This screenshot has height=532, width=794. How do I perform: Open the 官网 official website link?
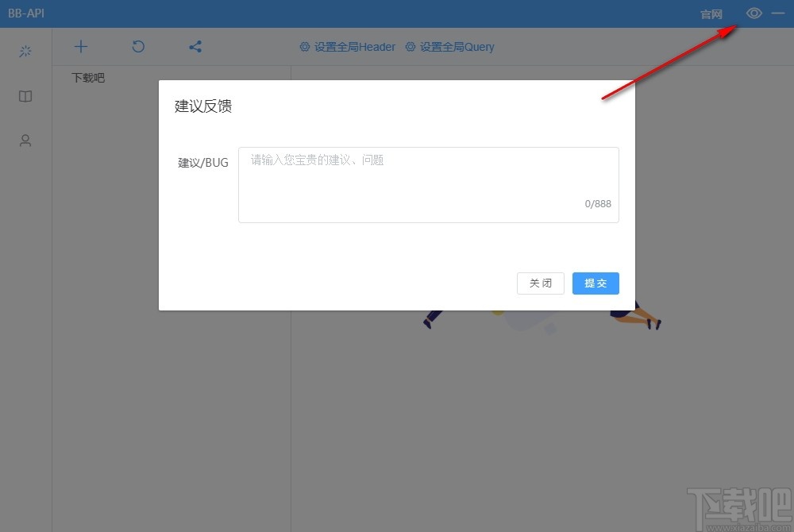(x=711, y=13)
